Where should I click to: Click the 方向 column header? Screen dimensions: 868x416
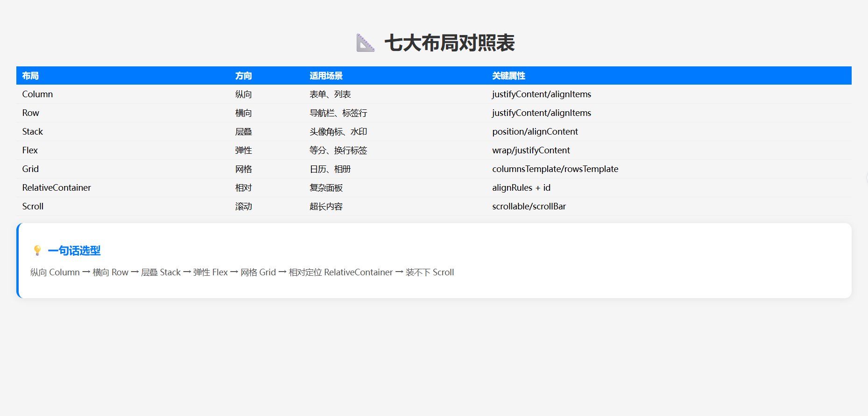click(x=243, y=76)
